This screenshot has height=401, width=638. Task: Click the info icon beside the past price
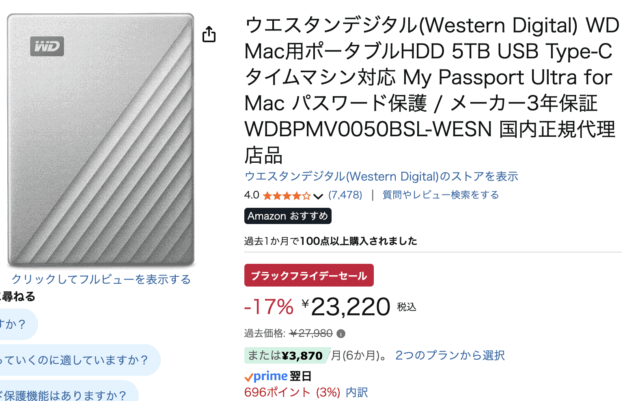(341, 333)
